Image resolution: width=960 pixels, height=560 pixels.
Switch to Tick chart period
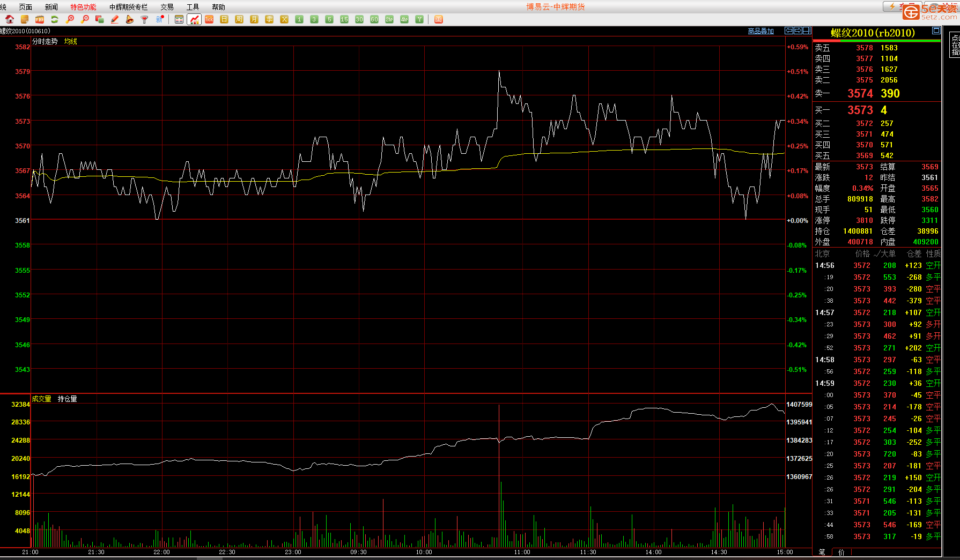[x=209, y=19]
